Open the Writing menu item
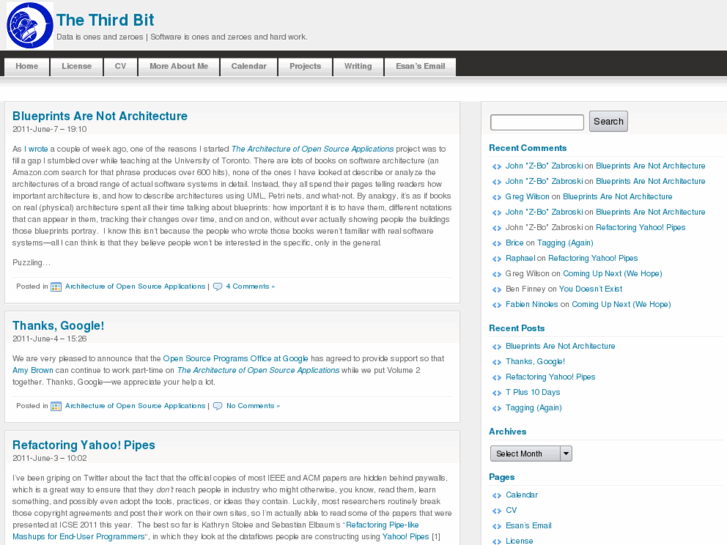The image size is (727, 545). point(358,66)
